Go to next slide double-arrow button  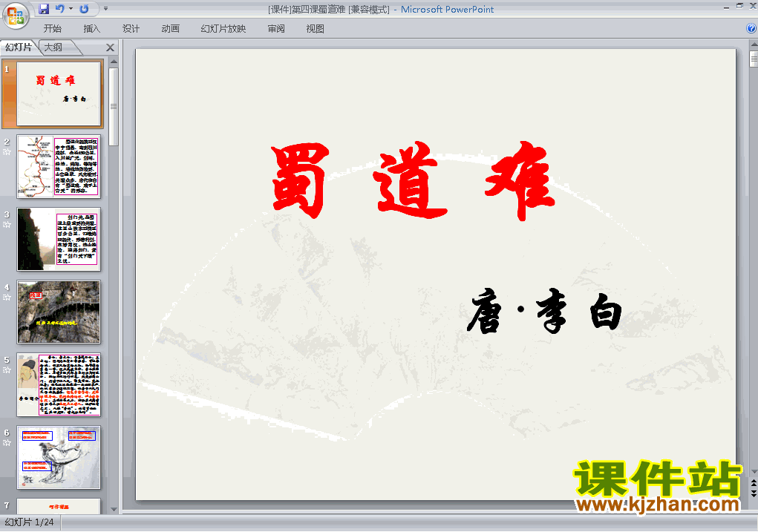(x=754, y=493)
